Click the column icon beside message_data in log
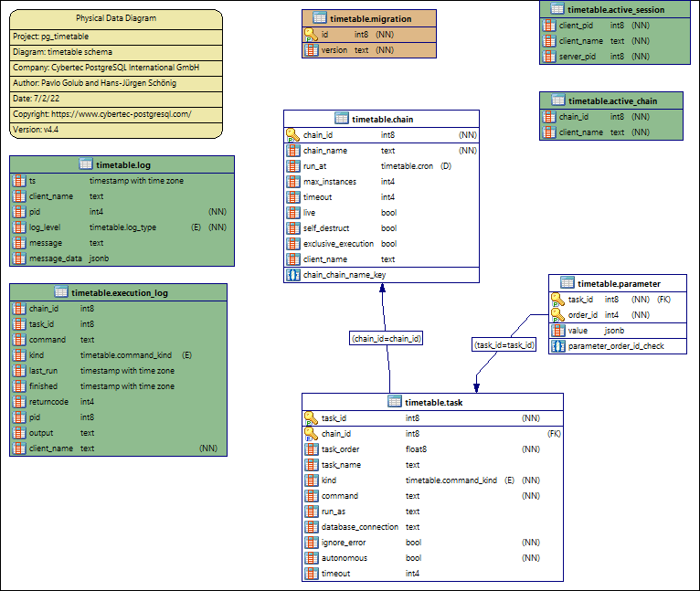Image resolution: width=700 pixels, height=591 pixels. 18,259
